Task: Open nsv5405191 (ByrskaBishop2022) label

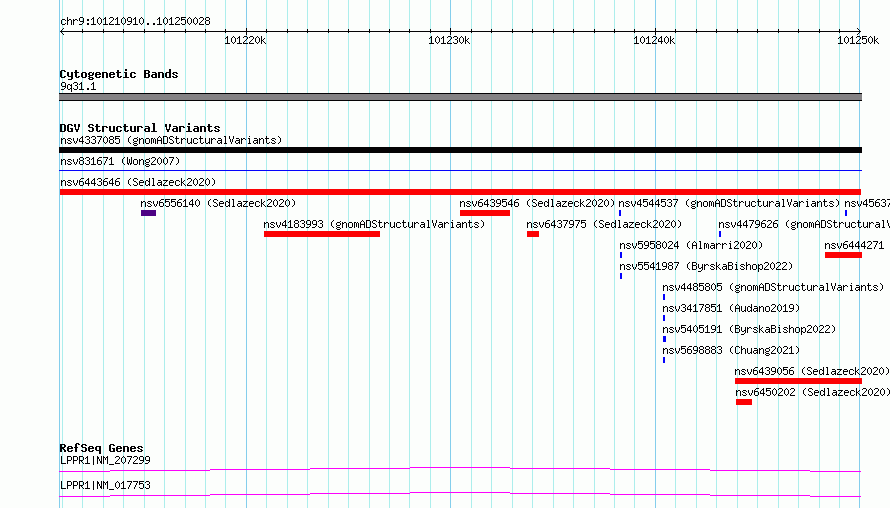Action: (749, 329)
